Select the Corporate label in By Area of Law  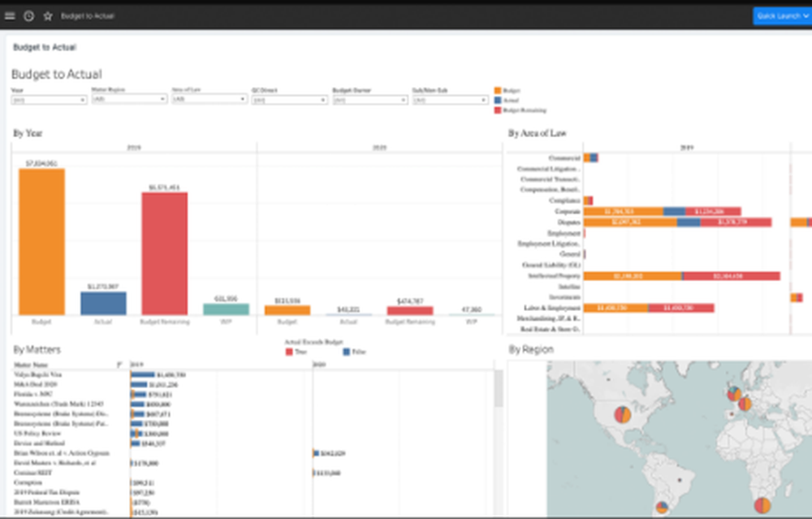point(567,211)
